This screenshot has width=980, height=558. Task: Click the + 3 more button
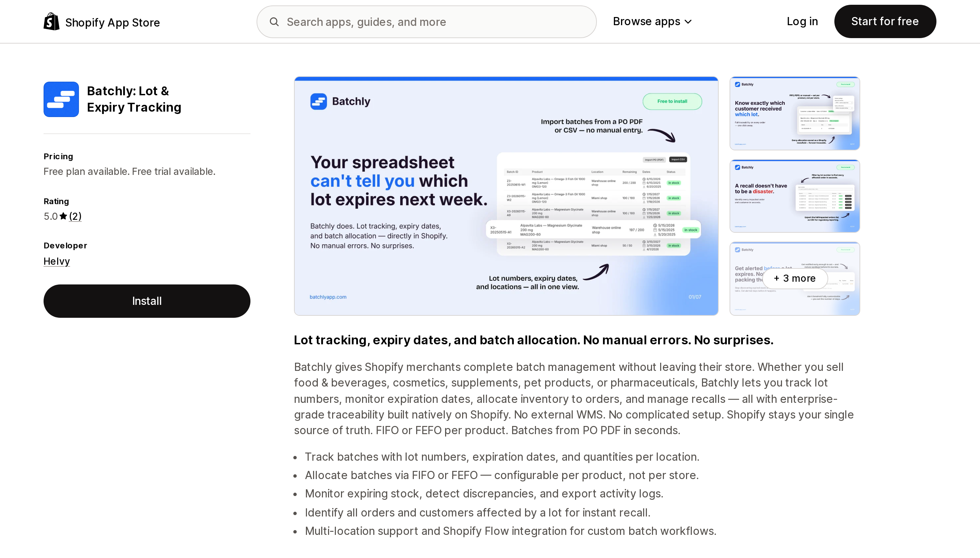tap(795, 278)
